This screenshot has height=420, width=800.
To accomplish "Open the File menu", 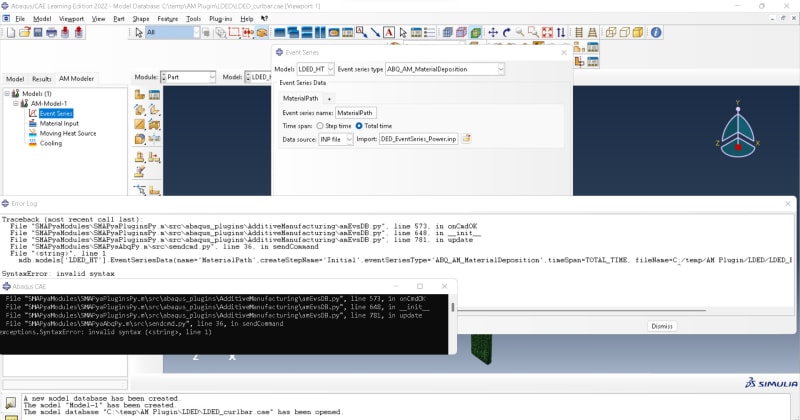I will tap(20, 19).
